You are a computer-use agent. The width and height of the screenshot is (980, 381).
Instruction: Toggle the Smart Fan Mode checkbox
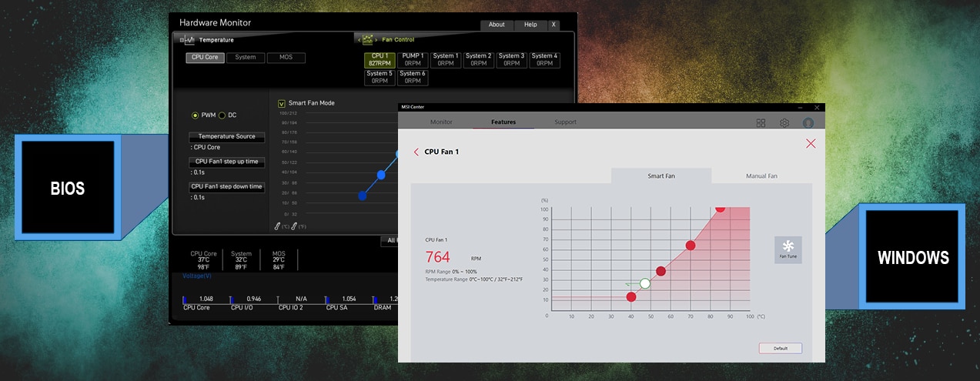(x=282, y=103)
